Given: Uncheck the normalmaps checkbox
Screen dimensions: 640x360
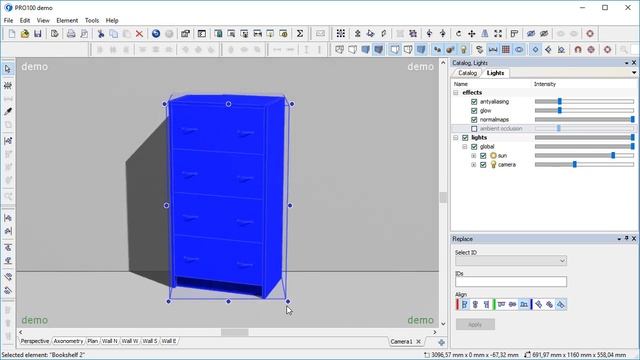Looking at the screenshot, I should (474, 120).
